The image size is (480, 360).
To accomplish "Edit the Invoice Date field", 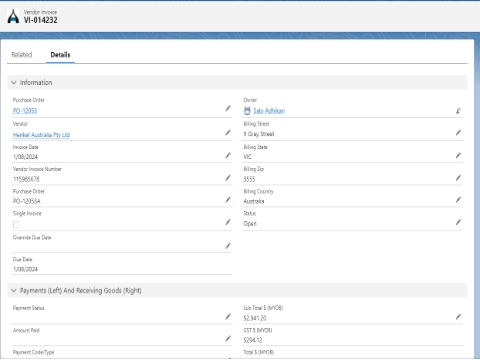I will (228, 155).
